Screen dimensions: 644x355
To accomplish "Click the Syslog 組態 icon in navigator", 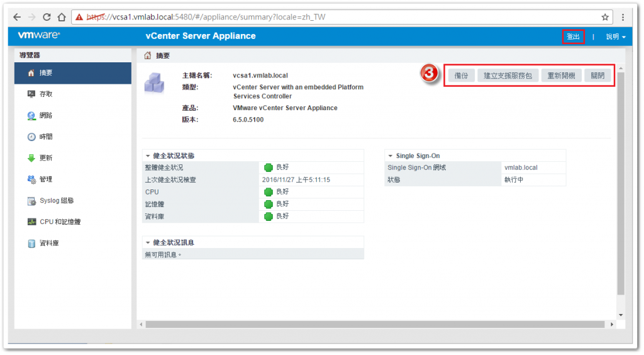I will [x=31, y=201].
